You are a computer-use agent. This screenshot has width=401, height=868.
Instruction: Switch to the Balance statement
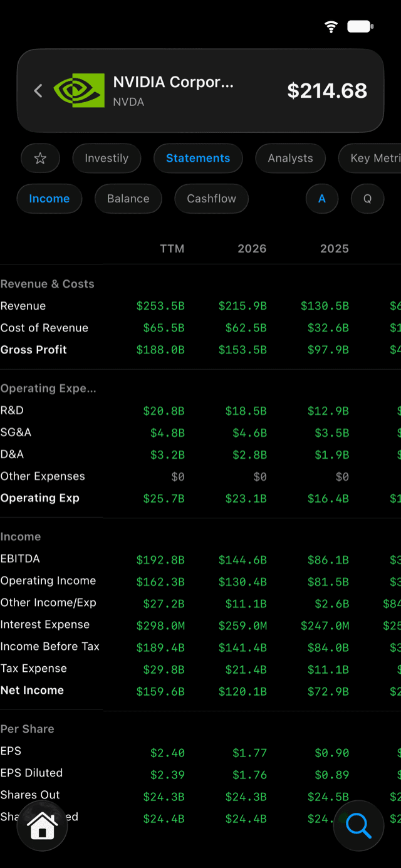(x=128, y=199)
